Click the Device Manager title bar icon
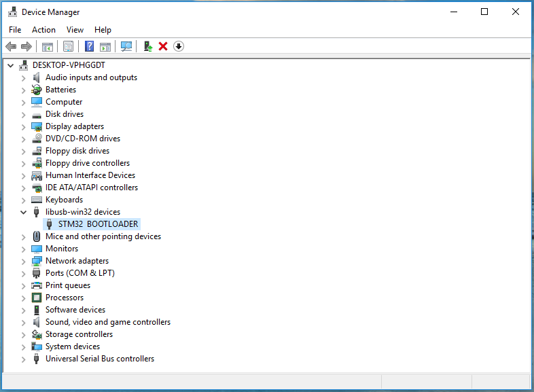 click(13, 12)
